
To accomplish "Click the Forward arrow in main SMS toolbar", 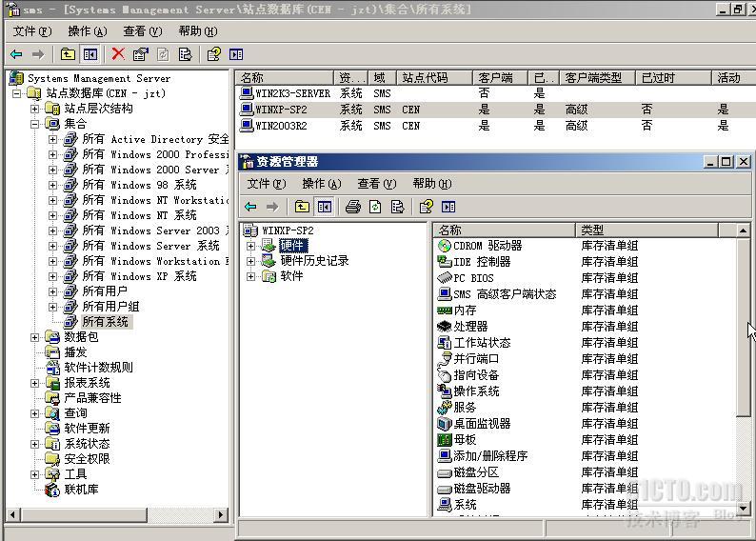I will (x=38, y=54).
